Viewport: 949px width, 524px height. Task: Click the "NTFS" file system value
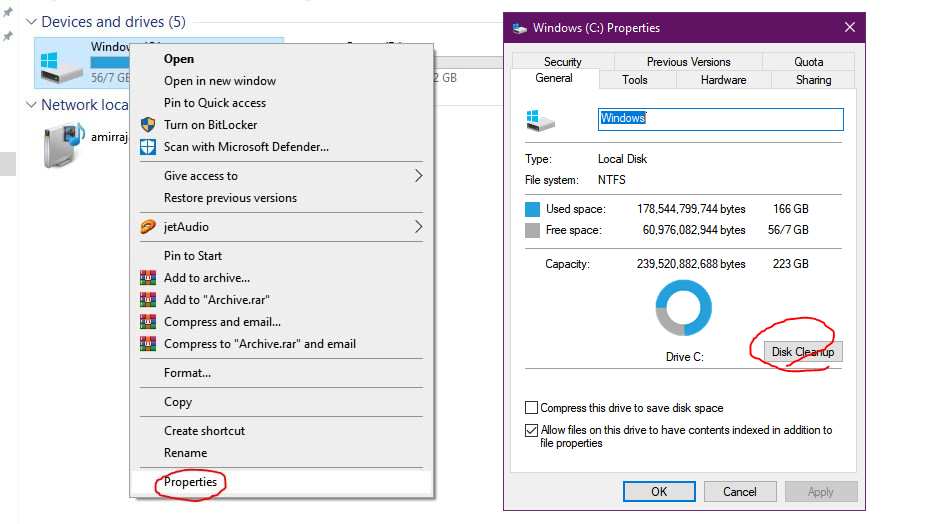click(x=612, y=180)
